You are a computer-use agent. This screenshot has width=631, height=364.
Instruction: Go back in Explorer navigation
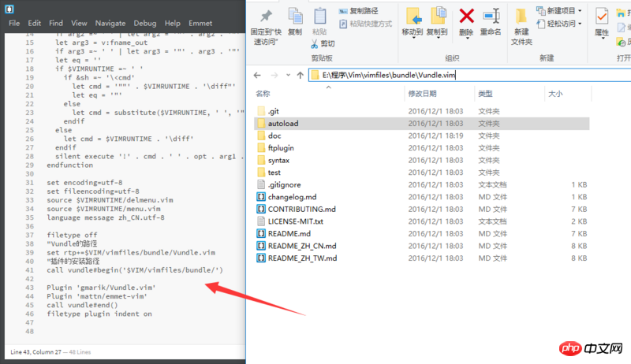[258, 75]
